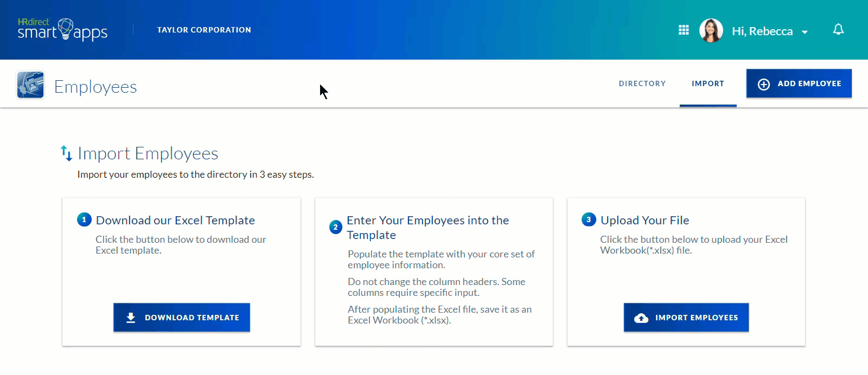Viewport: 868px width, 375px height.
Task: Click the Import Employees section heading
Action: pos(148,153)
